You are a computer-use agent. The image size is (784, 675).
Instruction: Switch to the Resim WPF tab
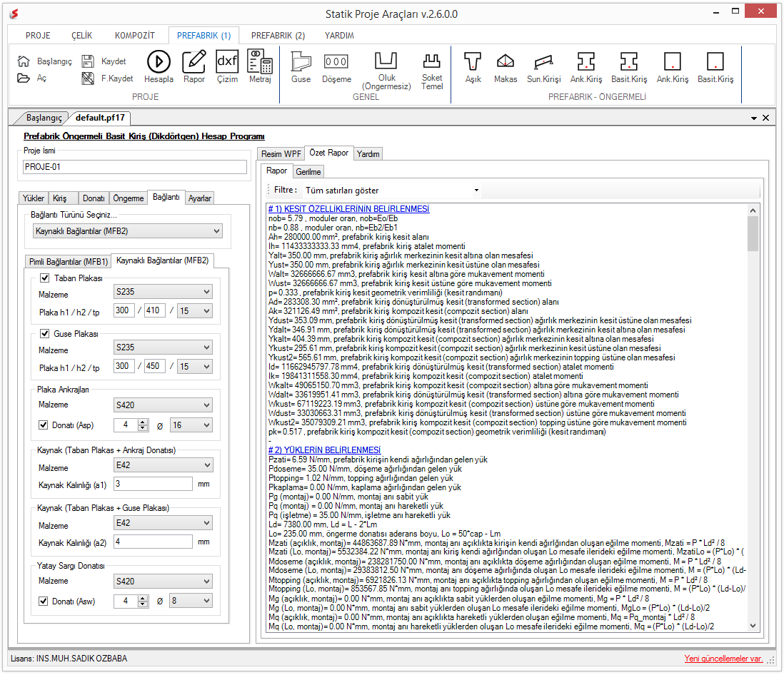click(x=281, y=154)
